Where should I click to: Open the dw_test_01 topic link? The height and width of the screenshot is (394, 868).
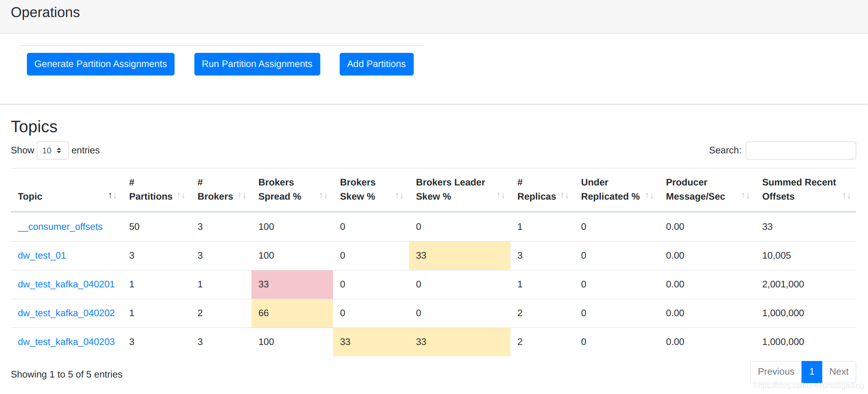42,256
